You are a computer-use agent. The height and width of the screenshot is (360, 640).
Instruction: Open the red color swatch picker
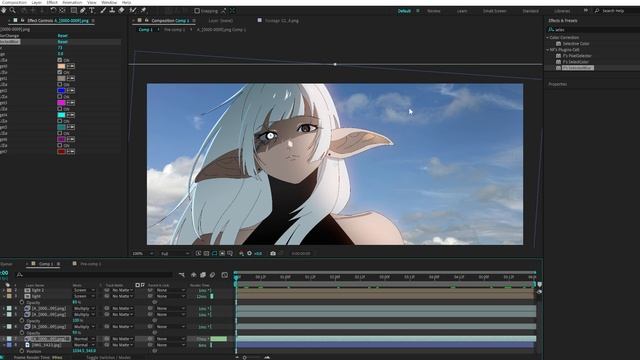pyautogui.click(x=61, y=151)
